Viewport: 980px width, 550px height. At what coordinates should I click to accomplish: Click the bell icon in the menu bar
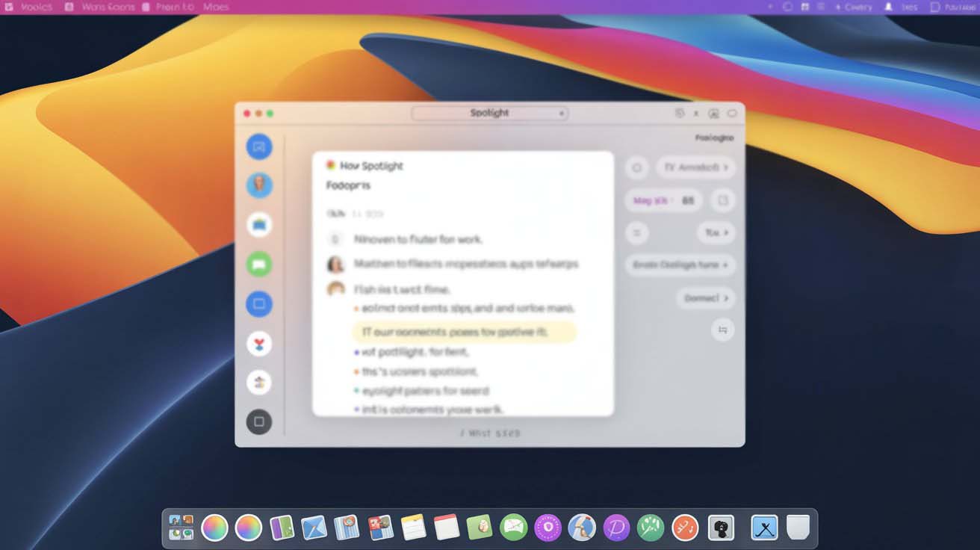coord(889,7)
